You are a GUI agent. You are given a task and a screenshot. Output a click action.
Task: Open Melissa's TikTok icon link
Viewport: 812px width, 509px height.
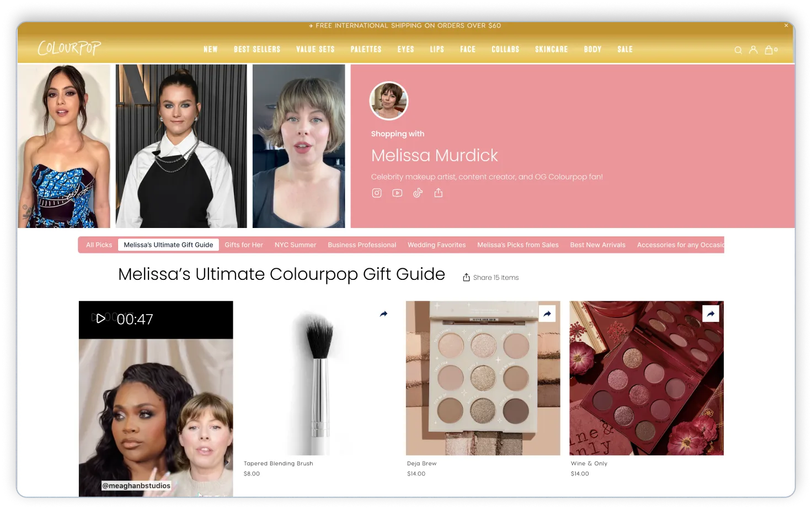click(418, 193)
